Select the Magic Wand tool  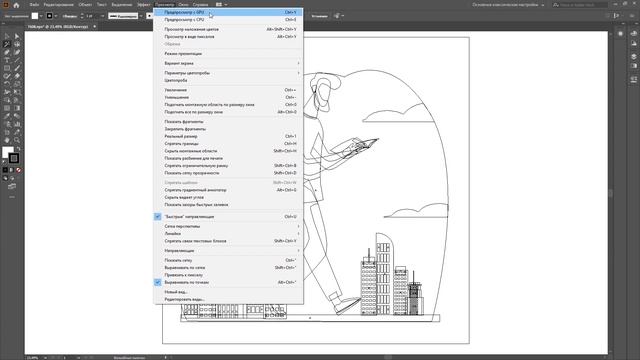[7, 44]
